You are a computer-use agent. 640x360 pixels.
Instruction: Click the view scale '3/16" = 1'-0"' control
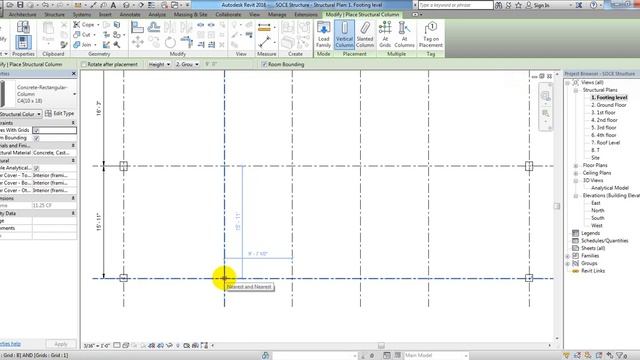(x=97, y=346)
